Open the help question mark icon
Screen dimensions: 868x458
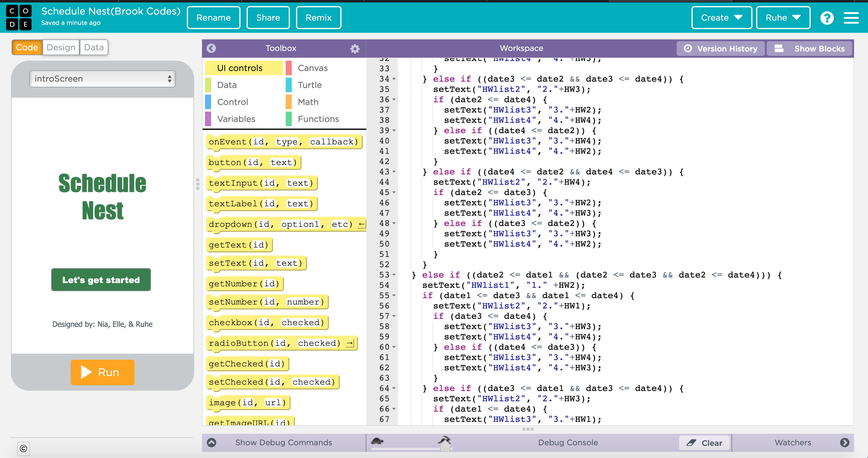point(826,18)
